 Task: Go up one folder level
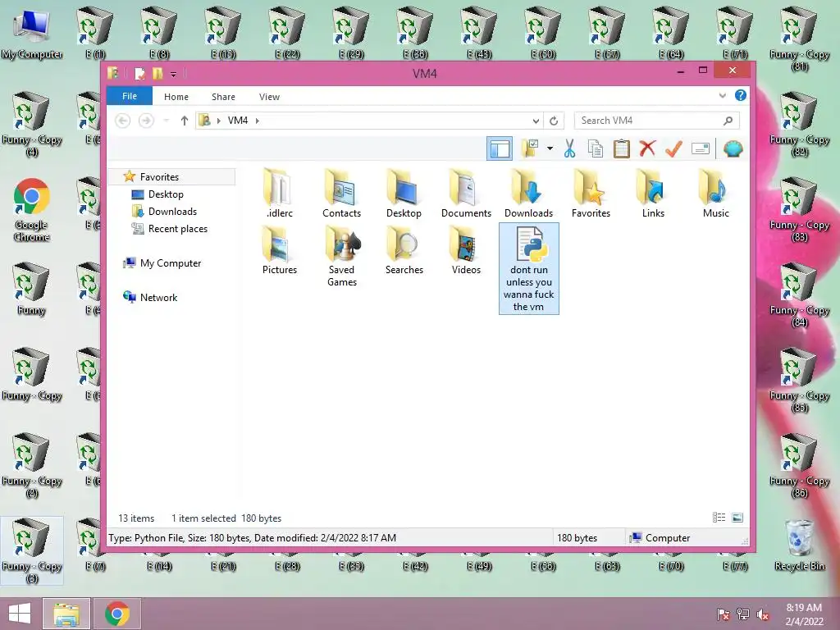pos(185,121)
